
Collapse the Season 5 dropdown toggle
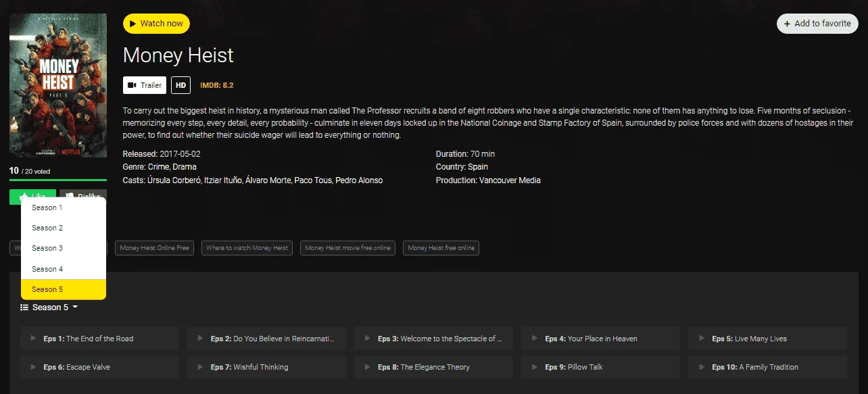point(49,307)
